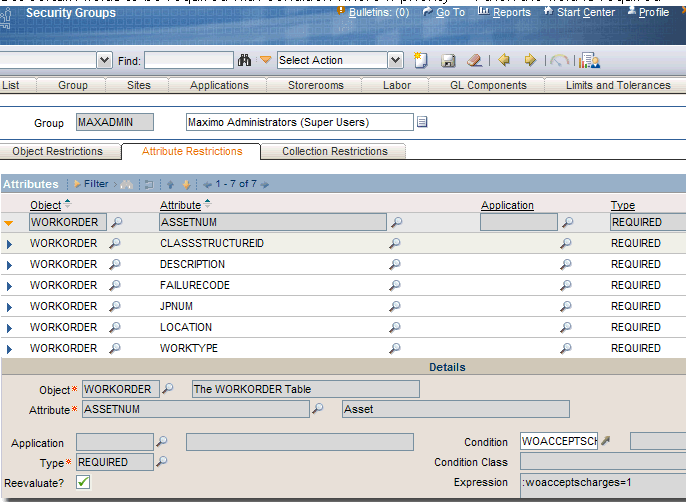Screen dimensions: 686x502
Task: Click Object lookup magnifier in FAILURECODE row
Action: (115, 285)
